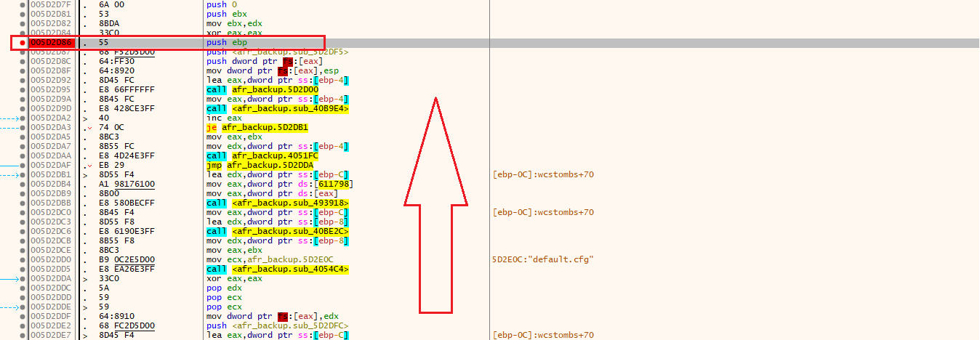This screenshot has width=980, height=340.
Task: Click 'push <afr_backup.sub_5D2DFC>' instruction
Action: pos(278,325)
